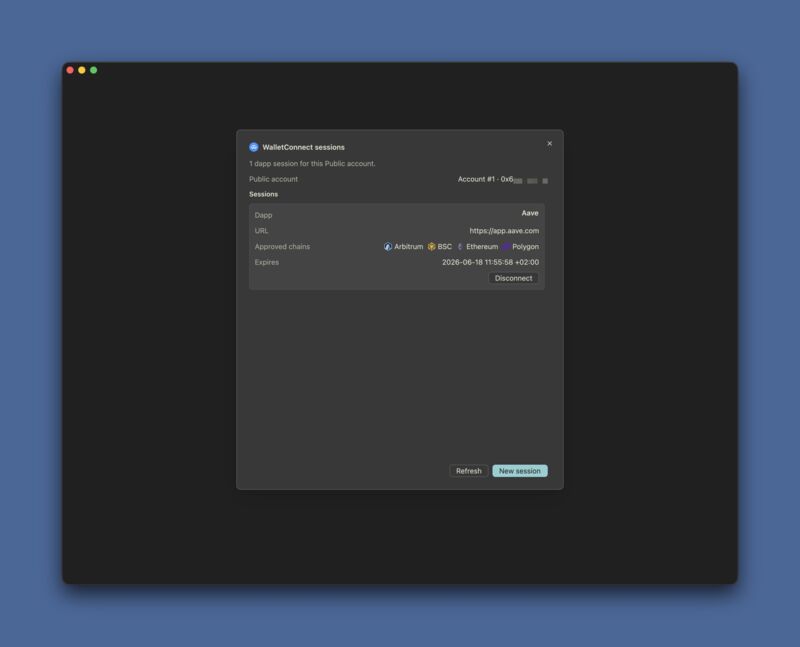Click the Public account label
Image resolution: width=800 pixels, height=647 pixels.
click(x=273, y=179)
